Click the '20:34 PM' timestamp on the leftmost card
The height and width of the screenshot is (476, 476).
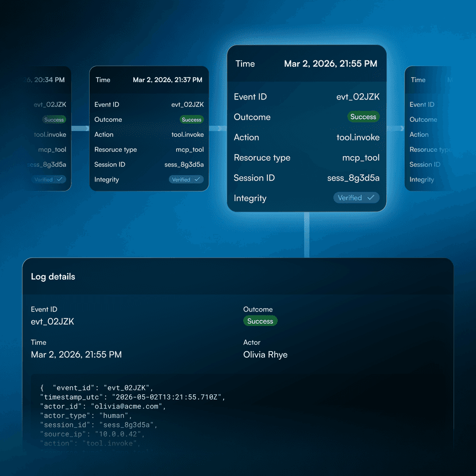coord(49,80)
